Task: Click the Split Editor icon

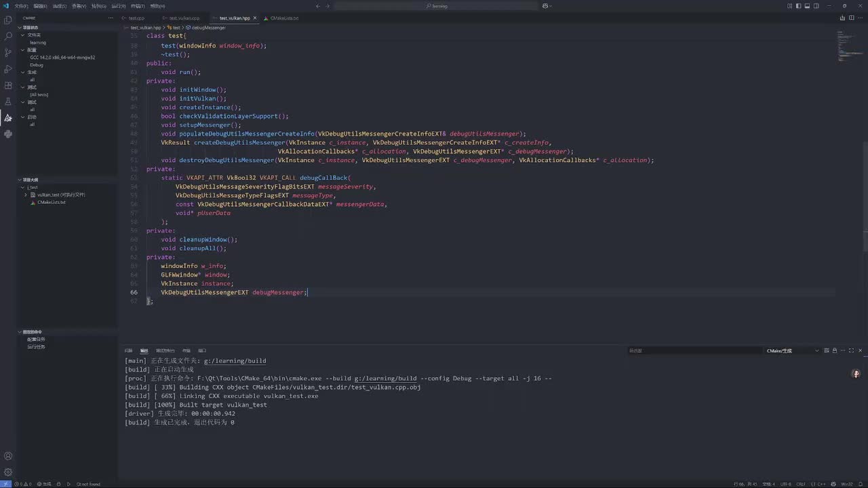Action: pyautogui.click(x=852, y=18)
